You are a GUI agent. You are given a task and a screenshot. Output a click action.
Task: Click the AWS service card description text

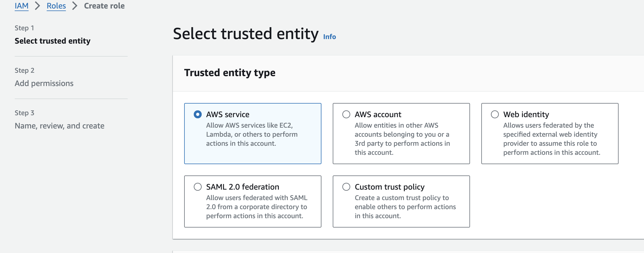(x=252, y=134)
